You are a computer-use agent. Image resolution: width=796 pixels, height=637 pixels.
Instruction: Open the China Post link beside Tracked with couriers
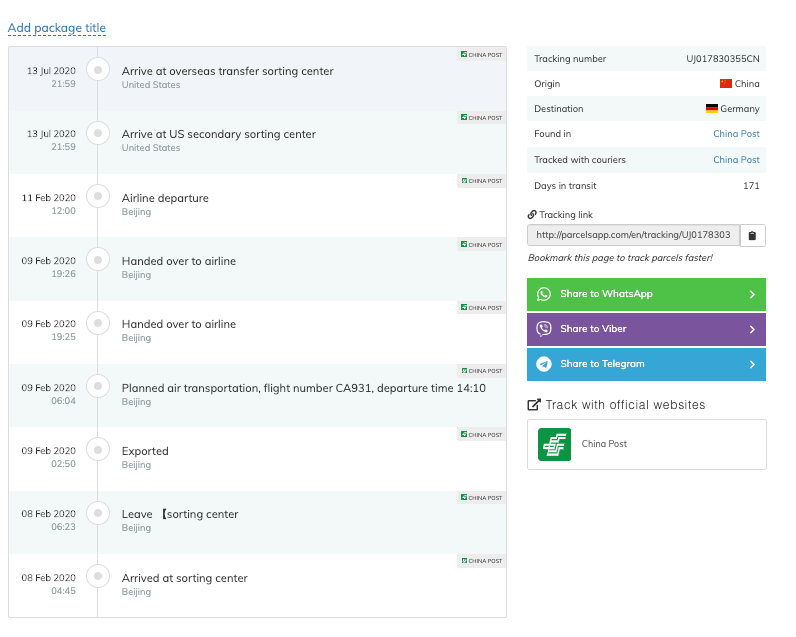[736, 160]
